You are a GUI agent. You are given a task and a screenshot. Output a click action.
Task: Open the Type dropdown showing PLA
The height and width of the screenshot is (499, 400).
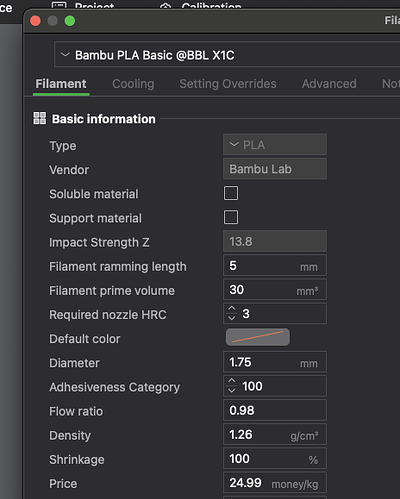click(x=275, y=145)
